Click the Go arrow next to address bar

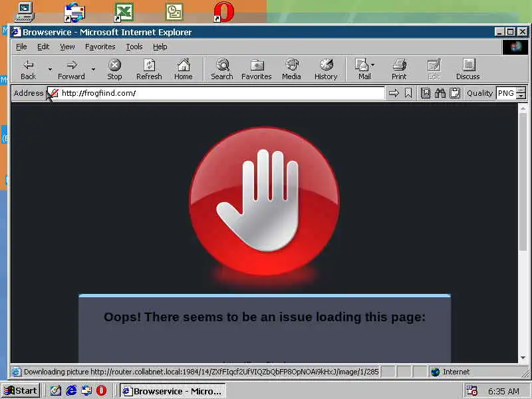point(394,93)
